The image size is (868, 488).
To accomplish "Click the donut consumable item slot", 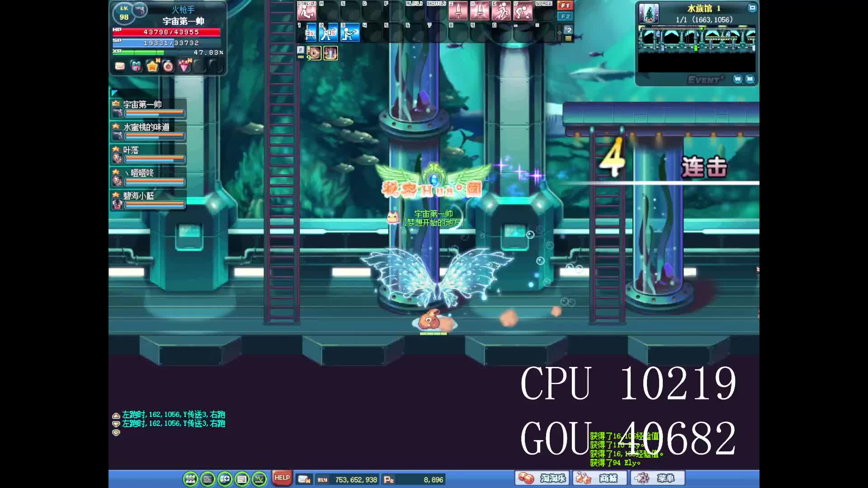I will pyautogui.click(x=314, y=53).
